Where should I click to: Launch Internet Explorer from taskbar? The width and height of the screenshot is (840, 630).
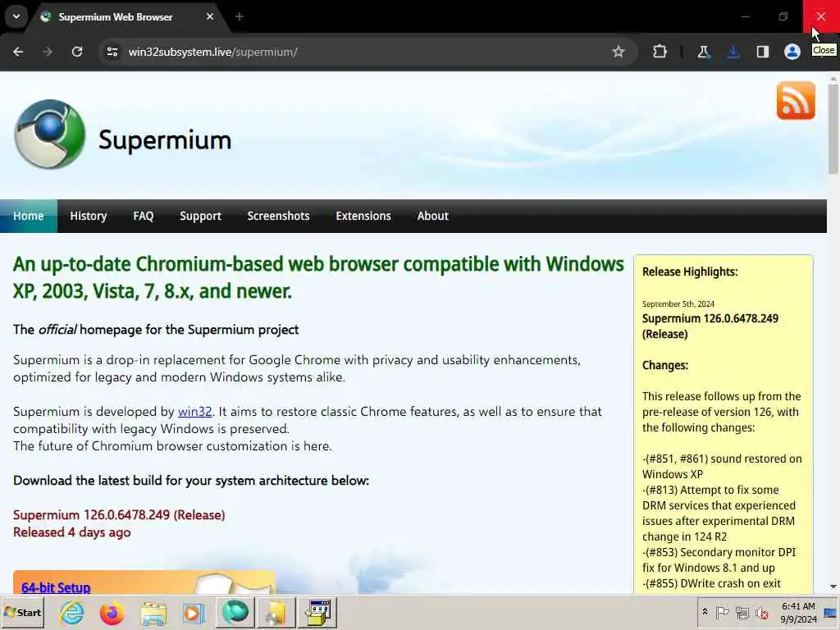(x=72, y=612)
